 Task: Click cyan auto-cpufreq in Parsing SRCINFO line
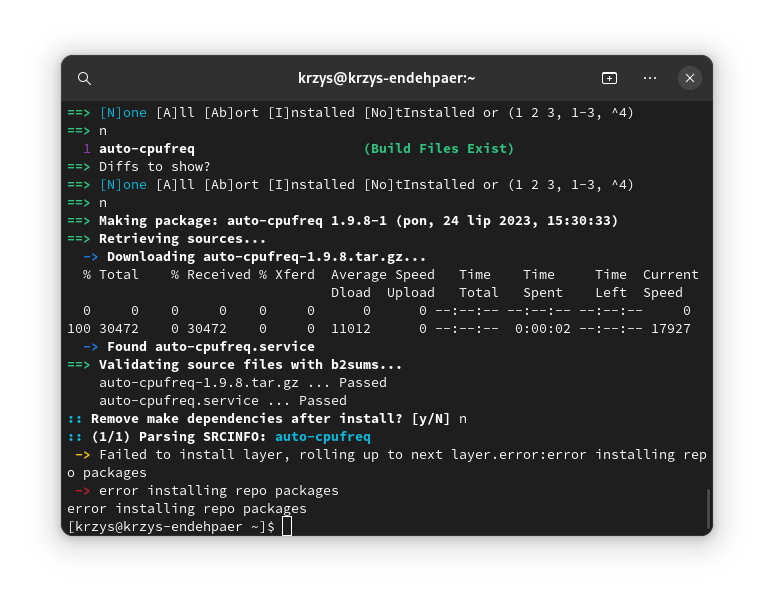pos(323,437)
